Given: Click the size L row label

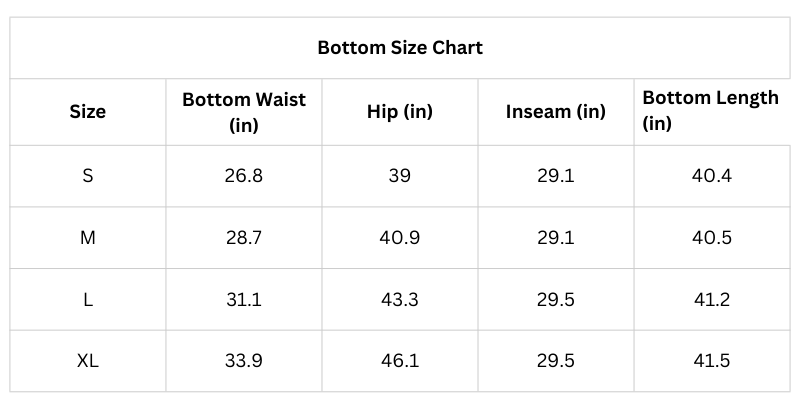Looking at the screenshot, I should (x=88, y=299).
